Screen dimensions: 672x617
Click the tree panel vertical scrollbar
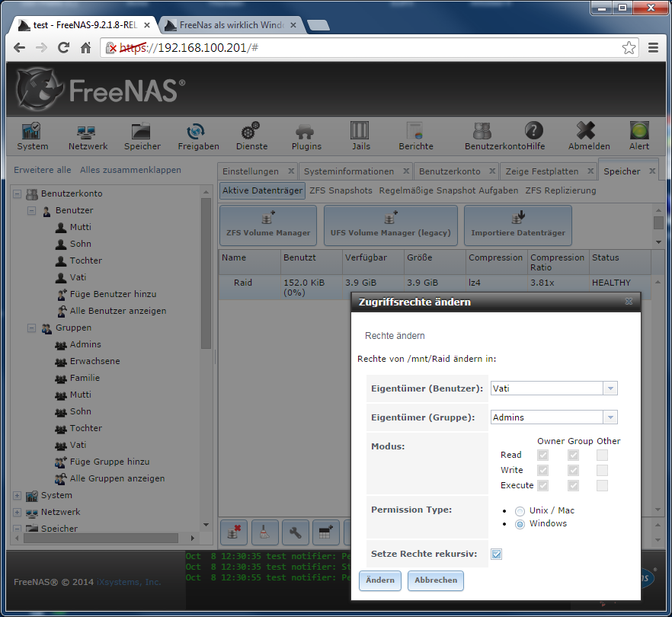point(206,273)
